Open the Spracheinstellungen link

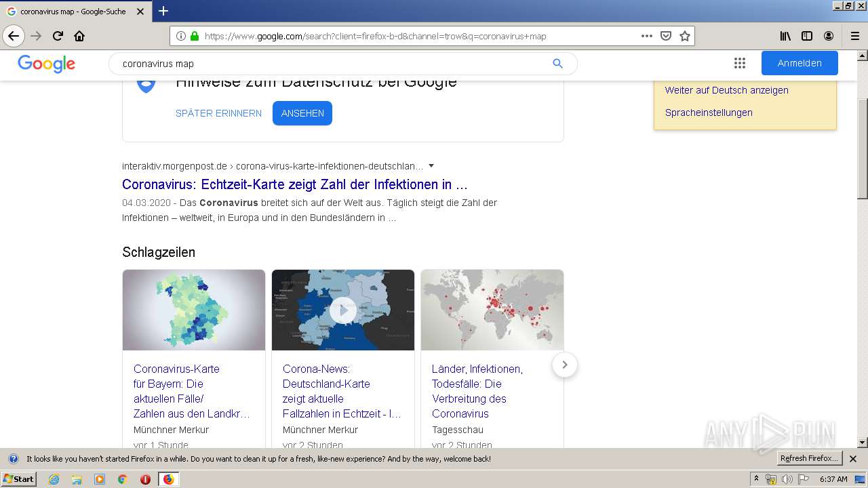tap(709, 113)
